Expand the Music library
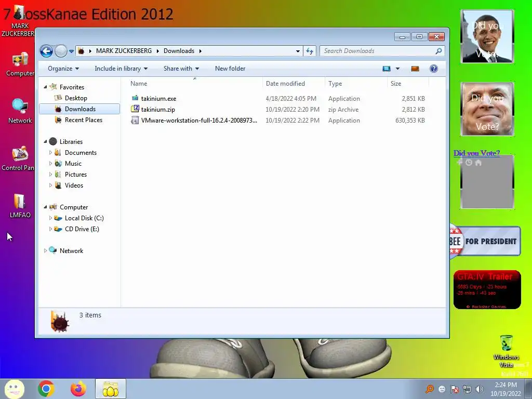Image resolution: width=532 pixels, height=399 pixels. [x=50, y=164]
